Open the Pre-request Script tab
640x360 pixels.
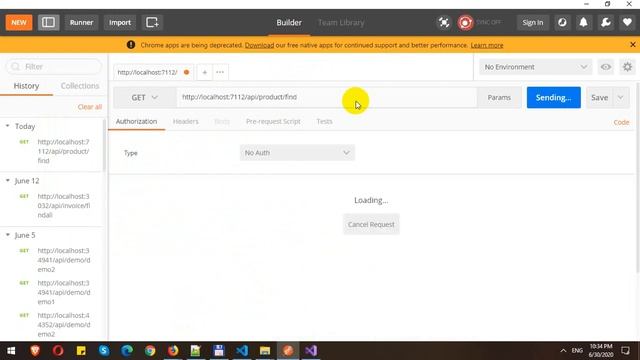click(273, 121)
